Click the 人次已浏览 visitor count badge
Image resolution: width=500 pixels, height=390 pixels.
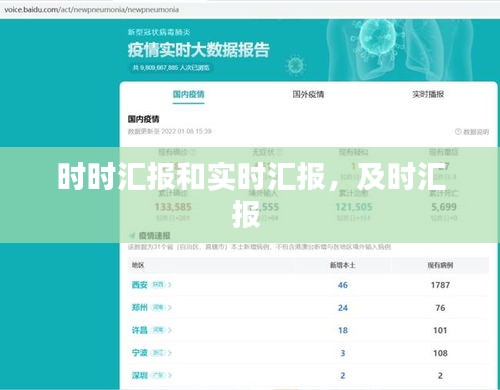point(171,68)
